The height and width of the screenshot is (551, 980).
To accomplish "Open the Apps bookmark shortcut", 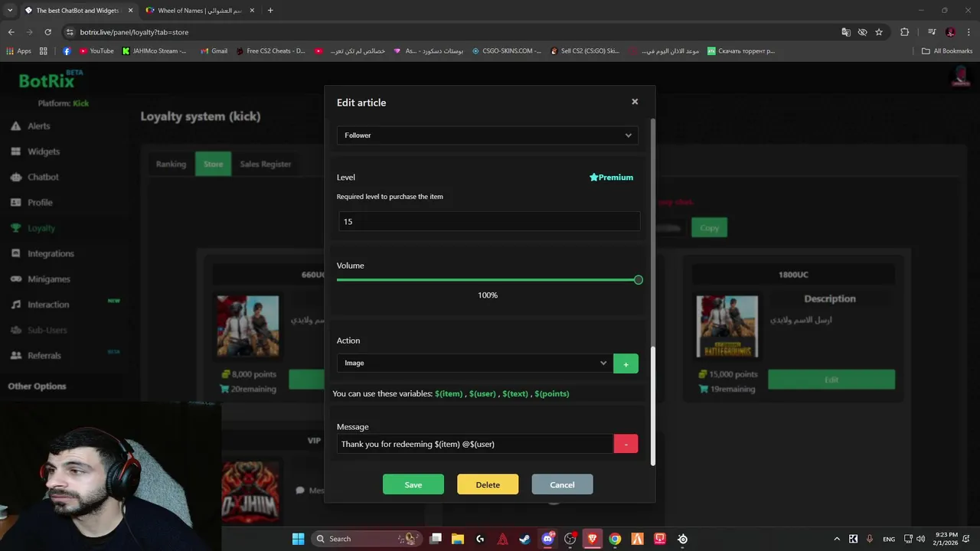I will 18,51.
